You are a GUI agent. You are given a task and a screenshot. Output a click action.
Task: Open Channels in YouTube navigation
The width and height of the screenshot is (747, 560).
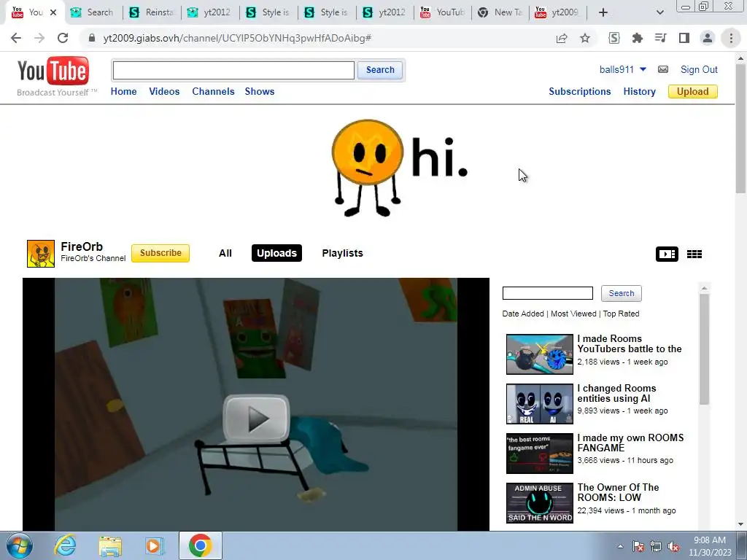pyautogui.click(x=213, y=91)
